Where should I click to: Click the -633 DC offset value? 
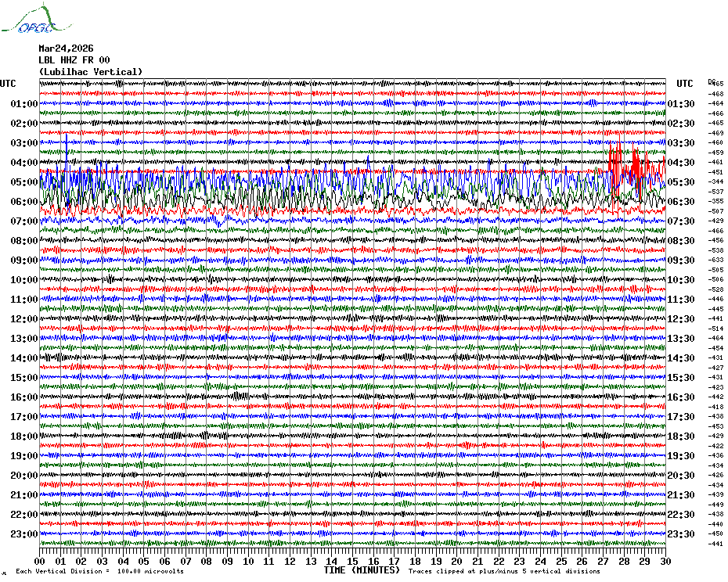[x=715, y=260]
